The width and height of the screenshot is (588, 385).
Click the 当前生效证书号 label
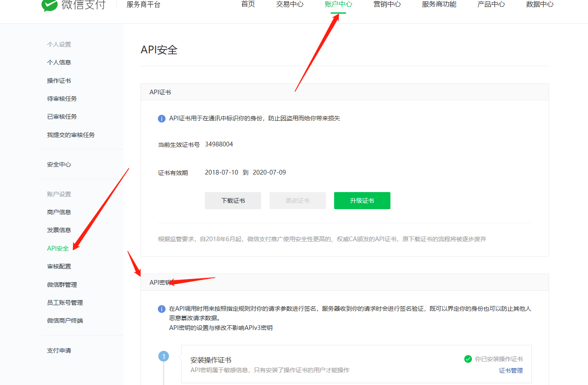pyautogui.click(x=179, y=145)
